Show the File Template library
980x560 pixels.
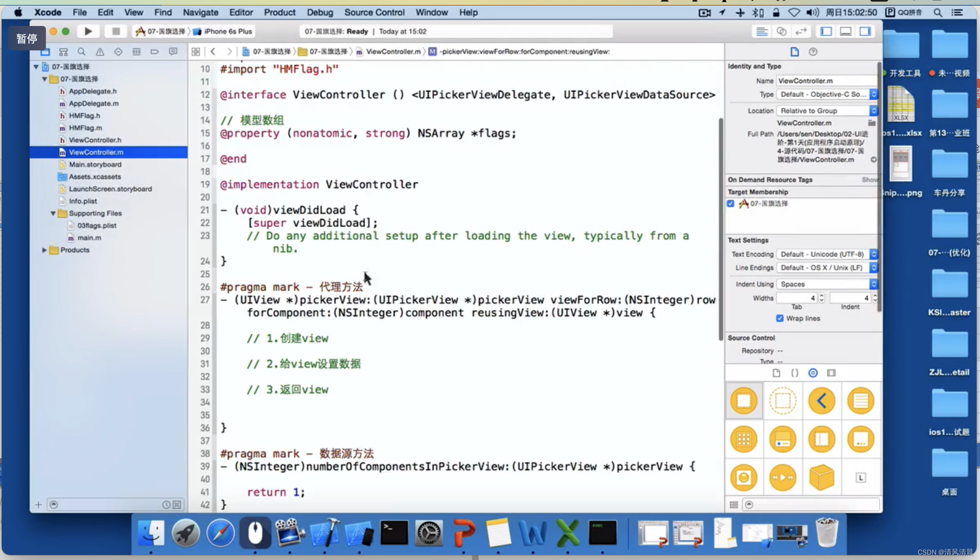tap(776, 373)
